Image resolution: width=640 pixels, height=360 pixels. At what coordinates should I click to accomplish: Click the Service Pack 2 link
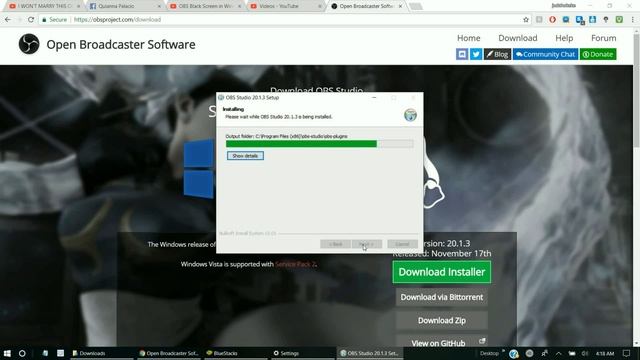click(x=296, y=264)
